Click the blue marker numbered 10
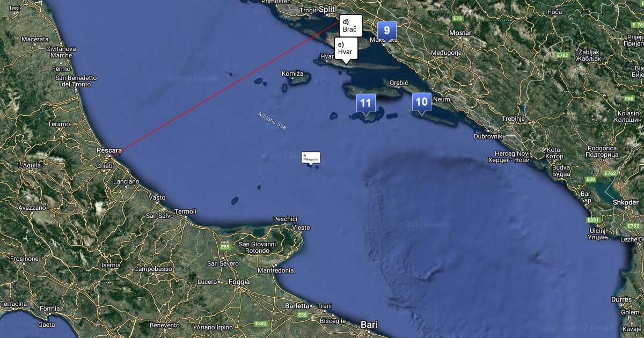This screenshot has height=338, width=644. (x=422, y=102)
